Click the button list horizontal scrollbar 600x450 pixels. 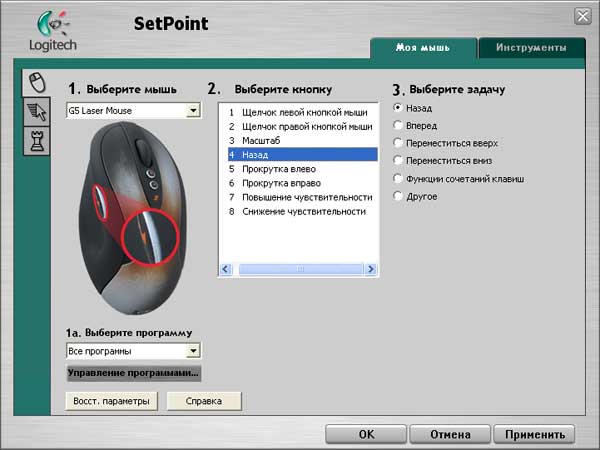tap(297, 269)
